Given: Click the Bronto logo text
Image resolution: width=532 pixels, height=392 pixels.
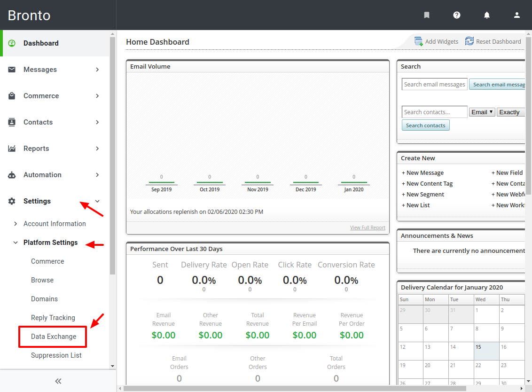Looking at the screenshot, I should (x=29, y=15).
